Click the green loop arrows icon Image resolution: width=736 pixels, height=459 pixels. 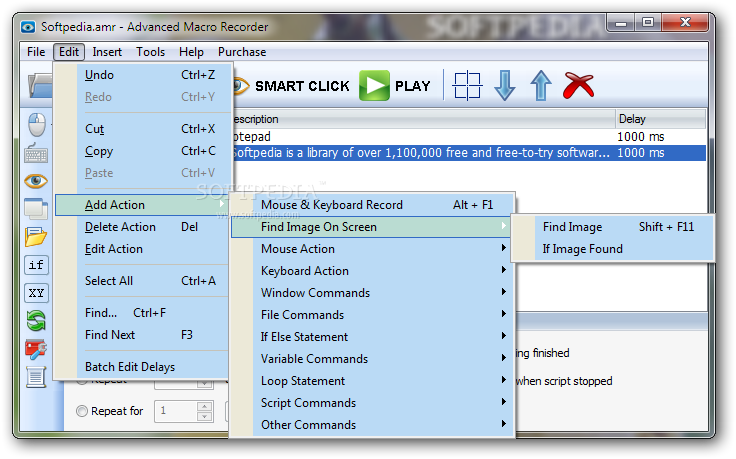[x=36, y=321]
